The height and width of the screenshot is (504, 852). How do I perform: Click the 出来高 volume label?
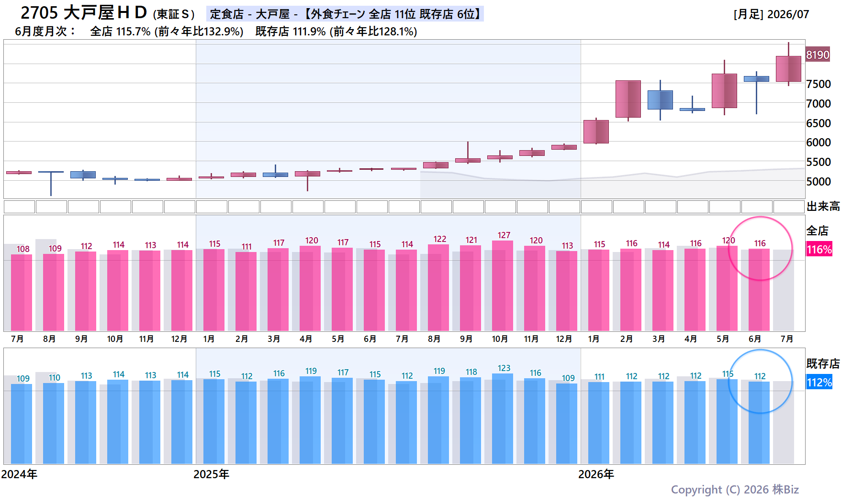click(x=823, y=207)
